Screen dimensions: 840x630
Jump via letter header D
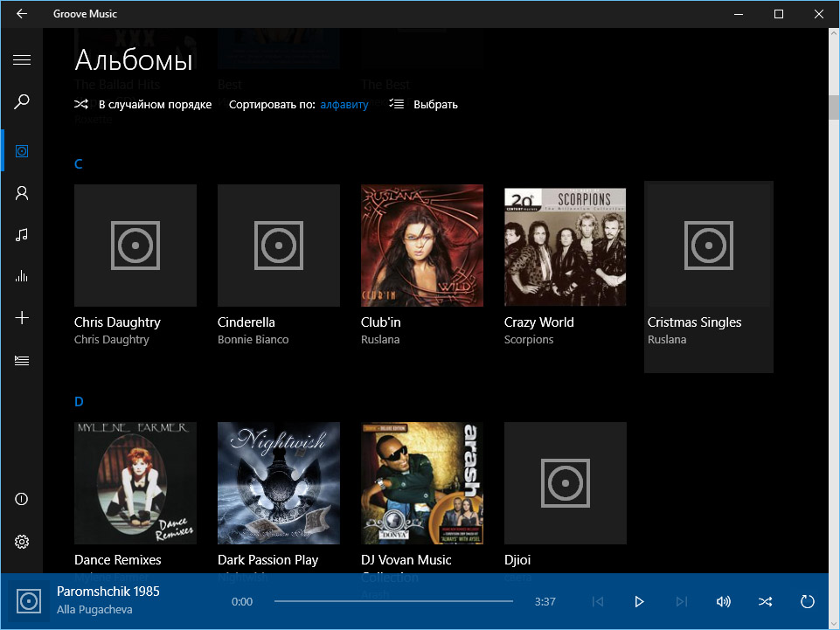pos(79,402)
